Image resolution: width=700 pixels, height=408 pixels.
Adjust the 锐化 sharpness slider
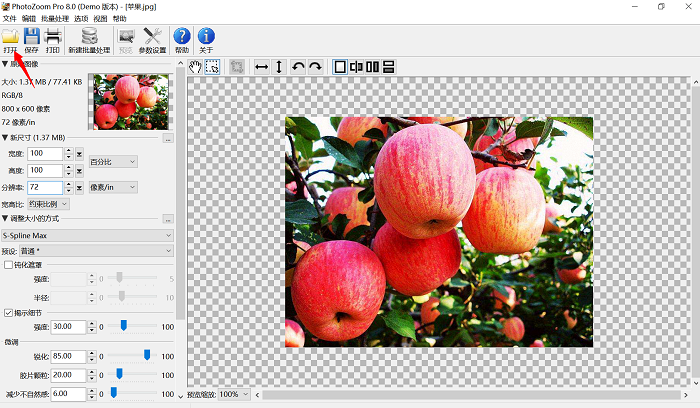[147, 355]
